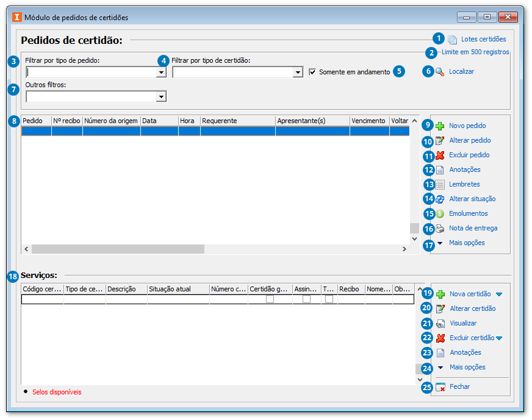Image resolution: width=532 pixels, height=420 pixels.
Task: Open the Lotes certidões icon
Action: point(452,40)
